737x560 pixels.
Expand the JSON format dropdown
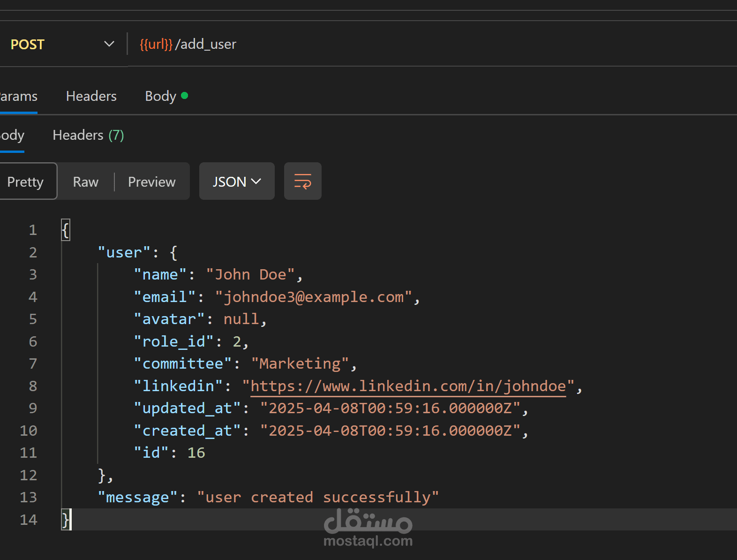pyautogui.click(x=236, y=182)
